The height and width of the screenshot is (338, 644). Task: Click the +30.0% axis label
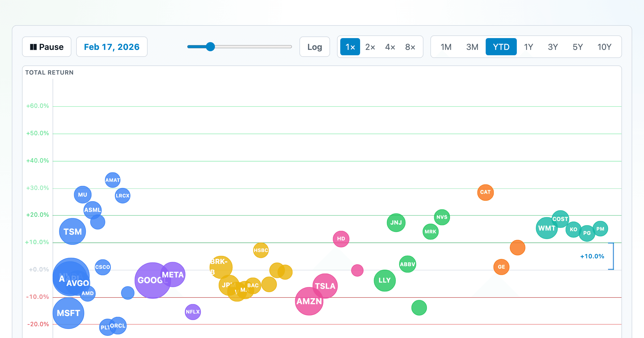coord(38,188)
